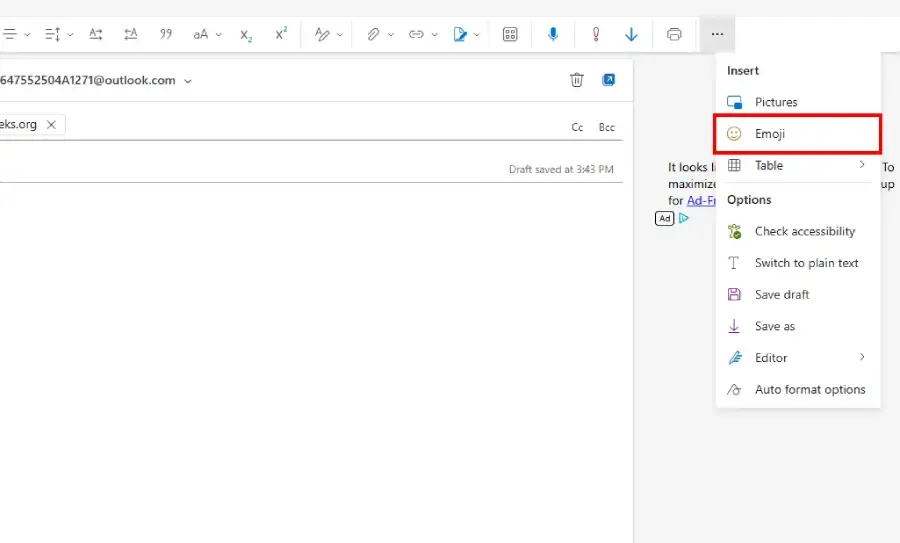Set right-to-left text direction
The height and width of the screenshot is (543, 900).
(x=131, y=34)
